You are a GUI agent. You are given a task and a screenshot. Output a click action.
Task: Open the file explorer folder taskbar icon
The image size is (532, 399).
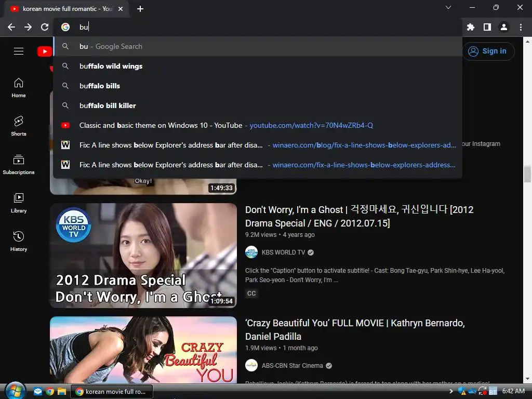tap(62, 392)
